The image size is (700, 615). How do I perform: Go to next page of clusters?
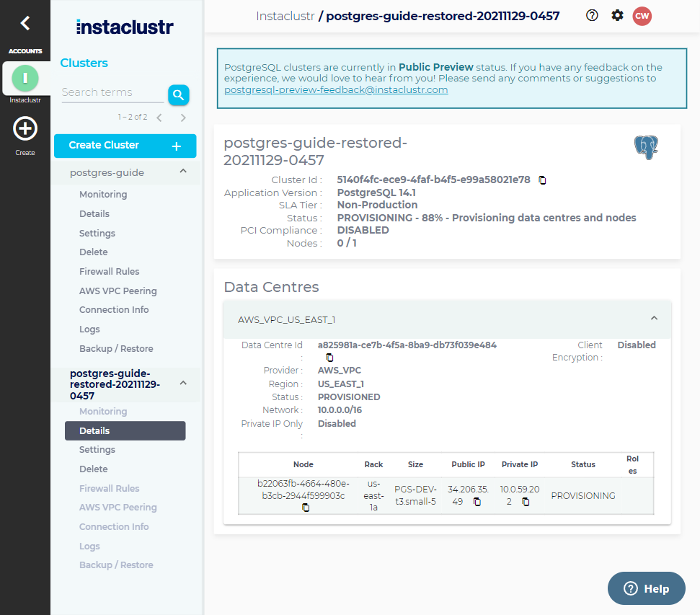[x=183, y=118]
